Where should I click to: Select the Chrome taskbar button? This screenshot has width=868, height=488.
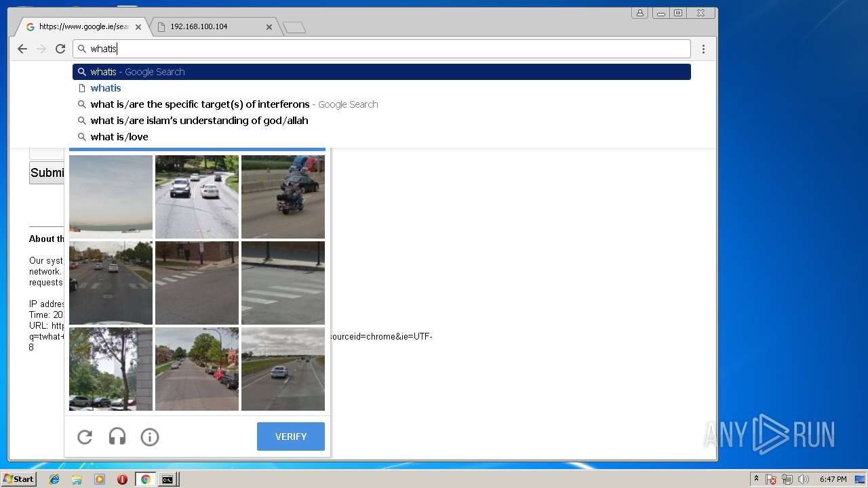(x=145, y=479)
